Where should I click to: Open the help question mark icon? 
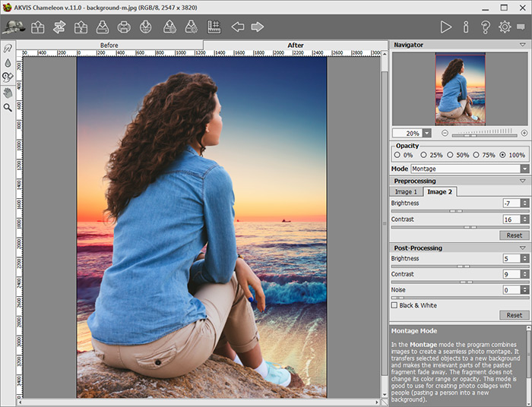click(x=486, y=27)
